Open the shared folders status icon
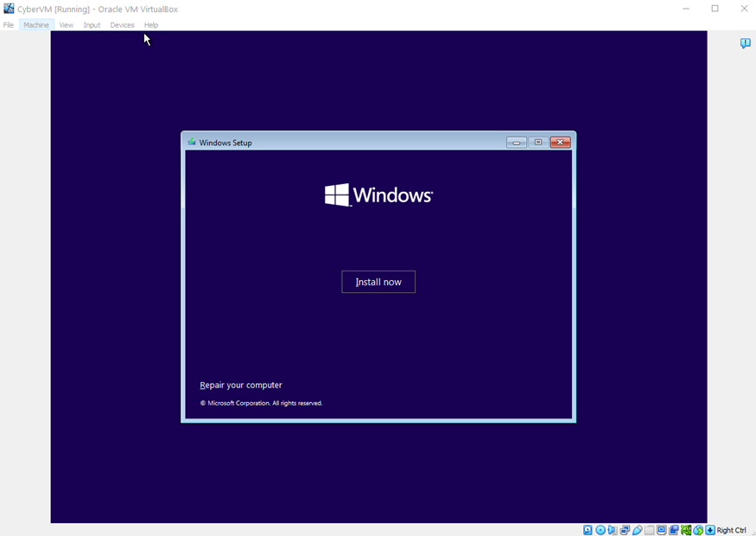 click(649, 530)
